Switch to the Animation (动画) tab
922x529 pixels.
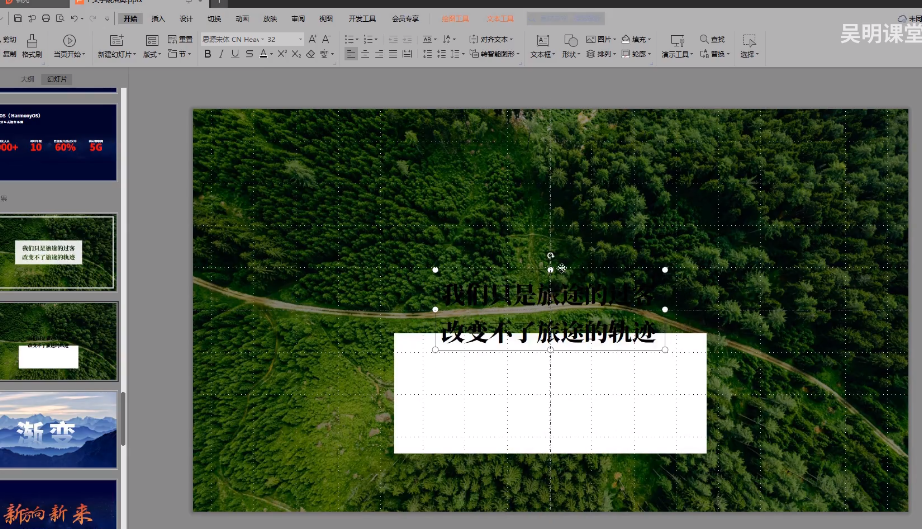pyautogui.click(x=242, y=19)
